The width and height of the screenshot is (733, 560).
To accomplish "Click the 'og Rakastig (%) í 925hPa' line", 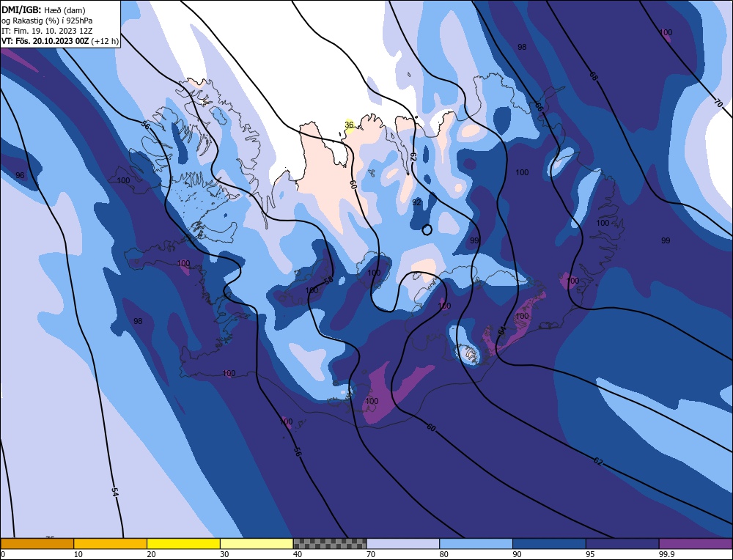I will (47, 21).
